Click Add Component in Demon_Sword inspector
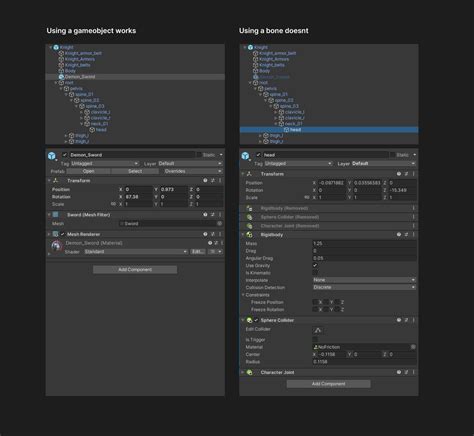Screen dimensions: 474x436 pos(135,269)
